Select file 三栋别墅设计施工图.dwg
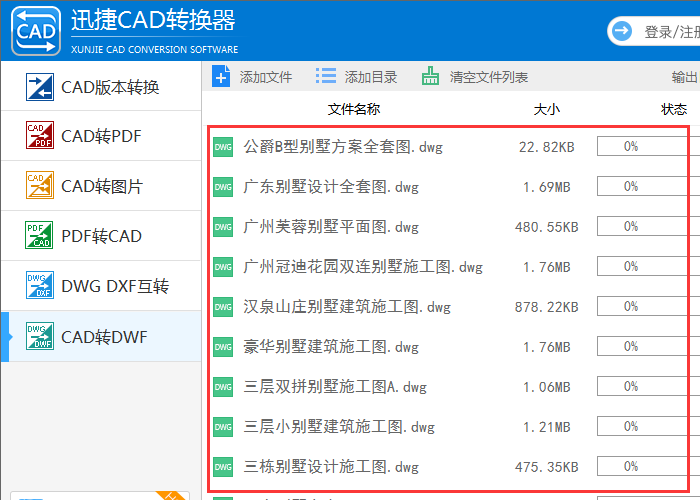Screen dimensions: 700x500 click(x=331, y=467)
